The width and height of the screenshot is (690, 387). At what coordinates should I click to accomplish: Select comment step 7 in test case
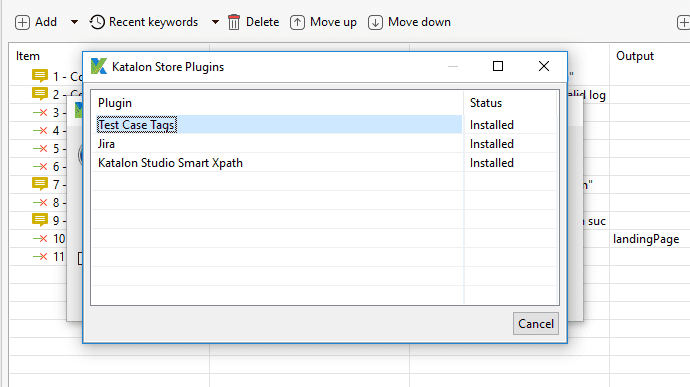(x=49, y=184)
